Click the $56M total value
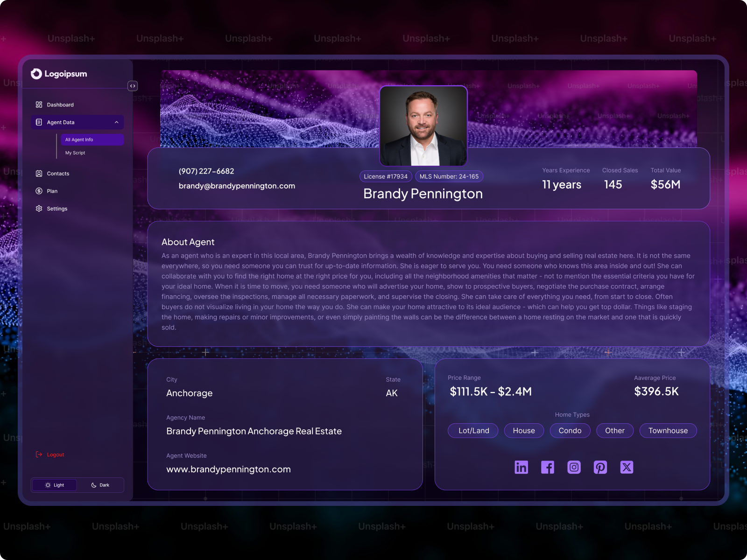The image size is (747, 560). (x=665, y=184)
